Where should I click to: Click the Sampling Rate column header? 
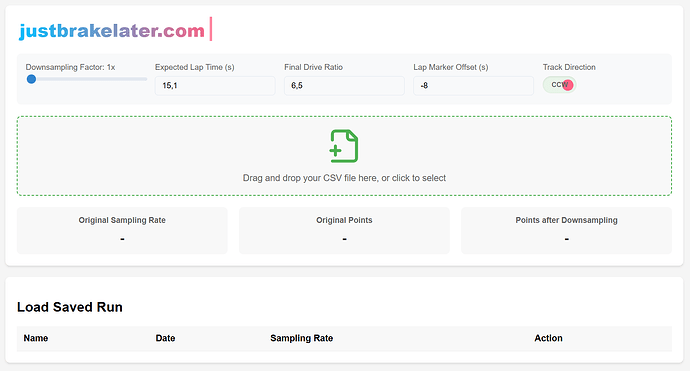click(301, 338)
